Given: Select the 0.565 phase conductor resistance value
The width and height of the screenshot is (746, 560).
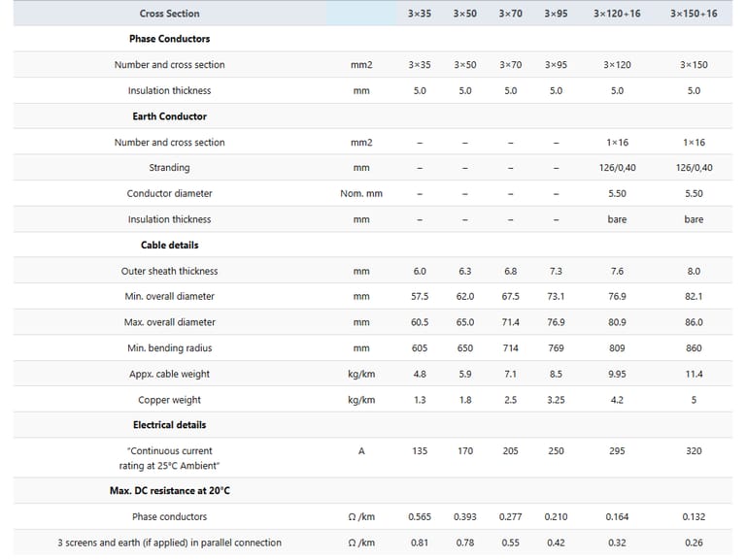Looking at the screenshot, I should coord(420,517).
